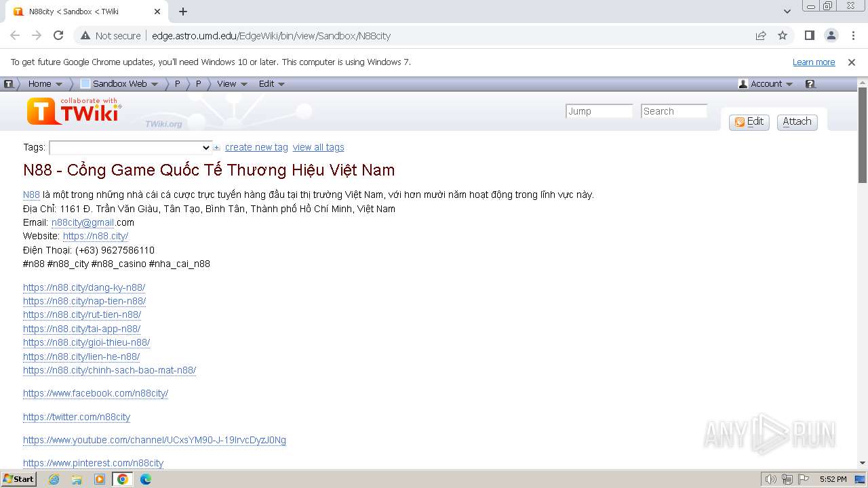Click the browser address bar URL

(x=271, y=36)
